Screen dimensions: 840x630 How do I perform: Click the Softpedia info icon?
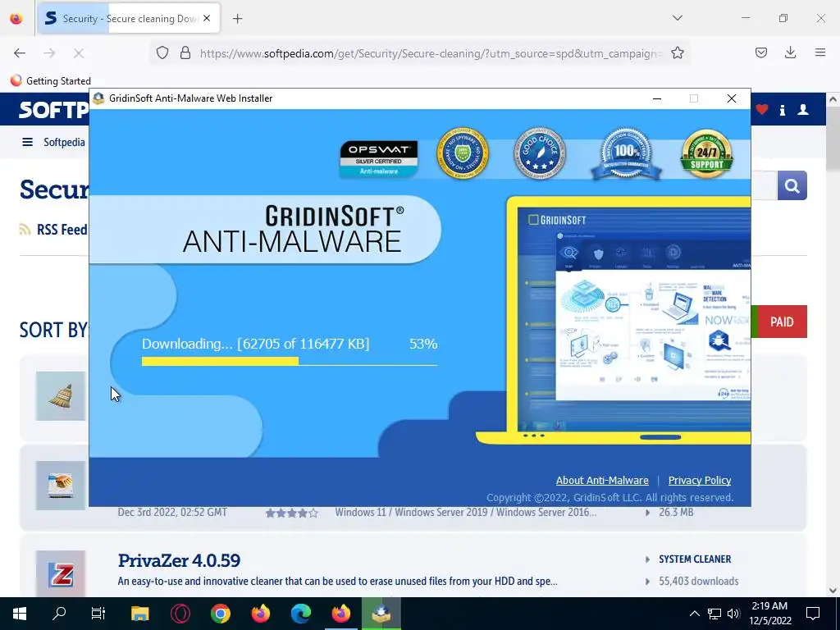pos(782,111)
